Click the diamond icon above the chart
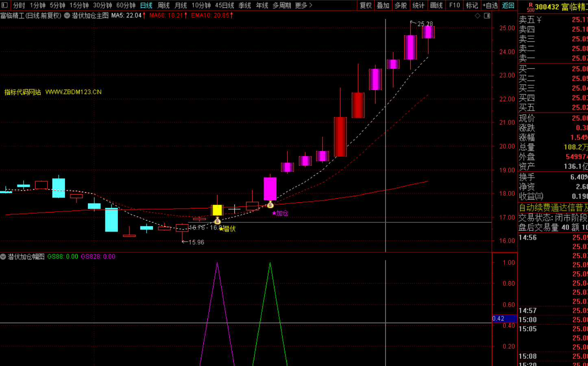This screenshot has height=366, width=588. (x=477, y=16)
